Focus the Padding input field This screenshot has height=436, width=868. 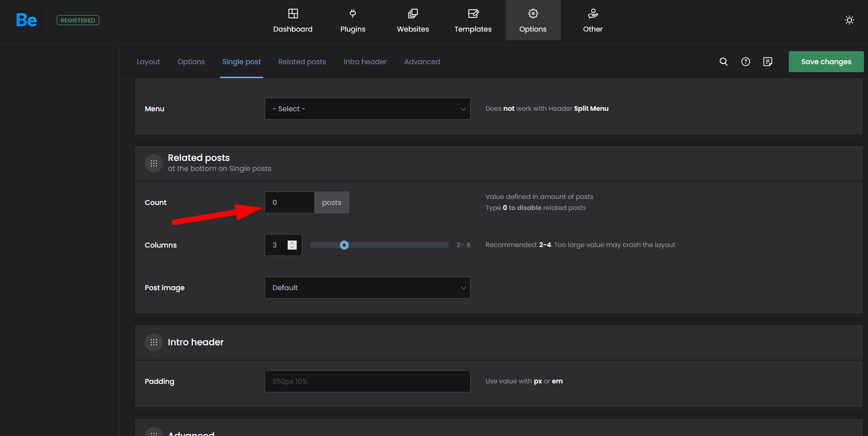[367, 381]
